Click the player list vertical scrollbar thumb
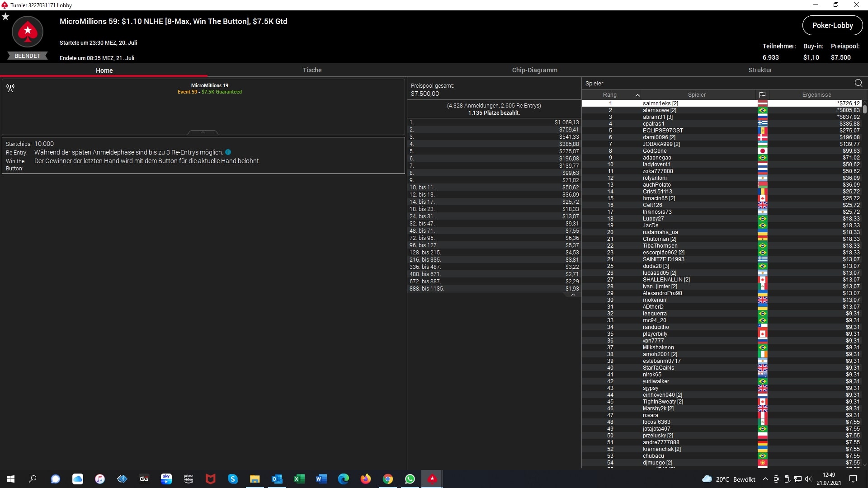868x488 pixels. point(865,109)
